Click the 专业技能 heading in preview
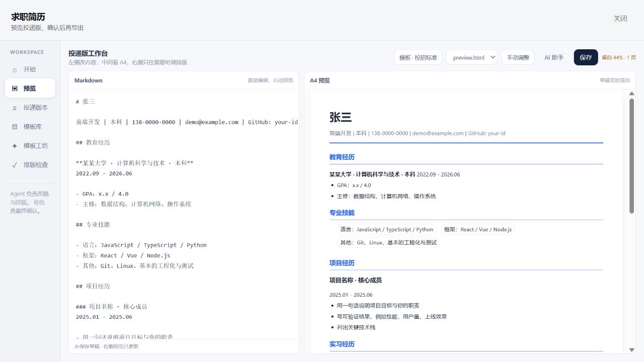 pos(342,213)
